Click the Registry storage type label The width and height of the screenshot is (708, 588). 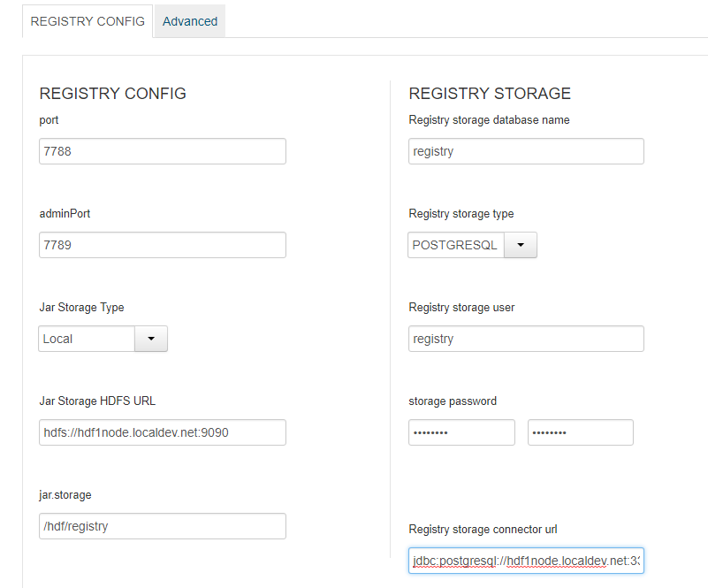click(x=461, y=214)
